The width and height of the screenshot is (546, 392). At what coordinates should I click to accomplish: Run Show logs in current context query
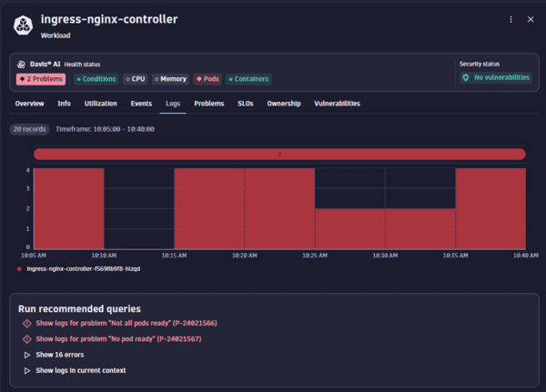pyautogui.click(x=80, y=370)
